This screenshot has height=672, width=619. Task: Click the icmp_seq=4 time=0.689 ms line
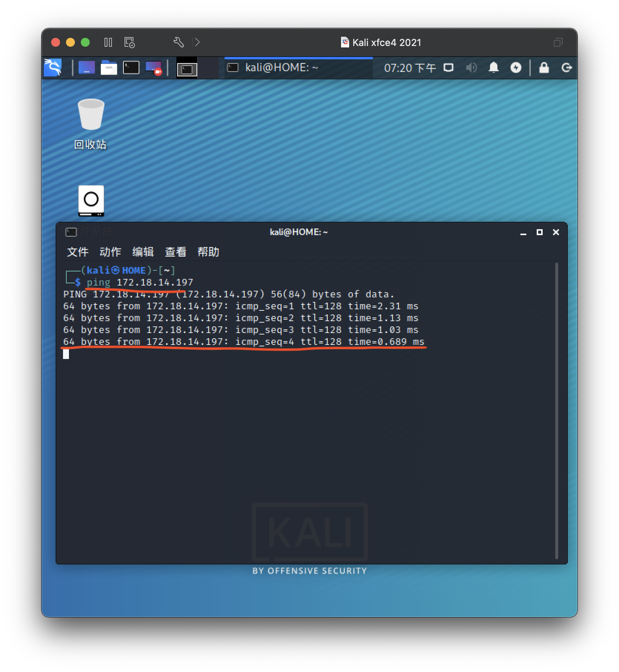coord(244,342)
